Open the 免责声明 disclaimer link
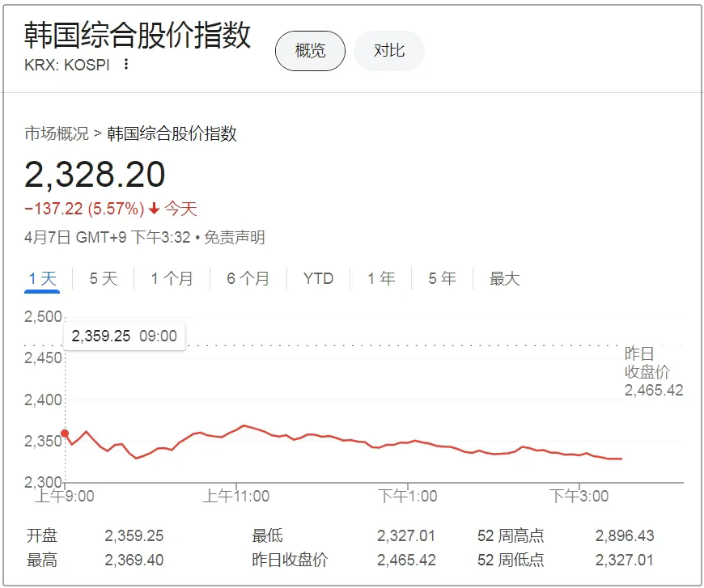Screen dimensions: 704x588 coord(234,238)
